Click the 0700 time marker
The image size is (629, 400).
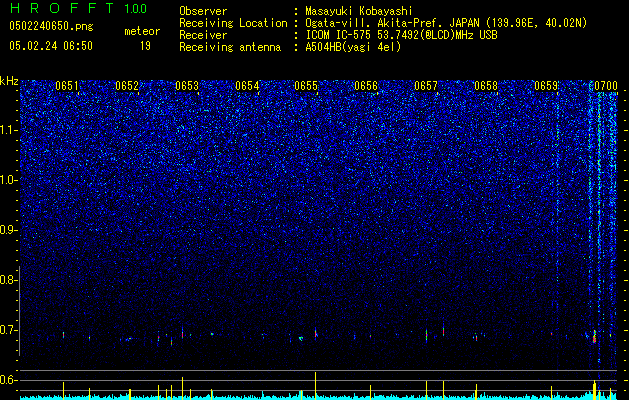(x=606, y=86)
